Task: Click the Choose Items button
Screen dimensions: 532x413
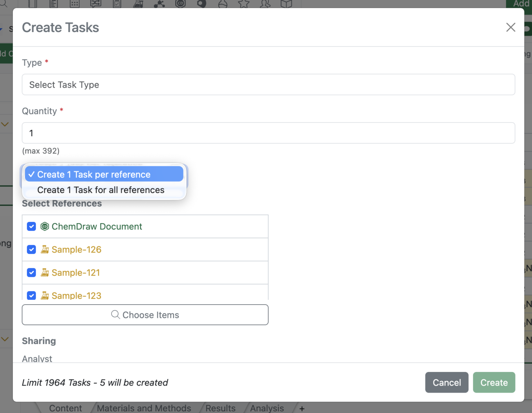Action: click(145, 315)
